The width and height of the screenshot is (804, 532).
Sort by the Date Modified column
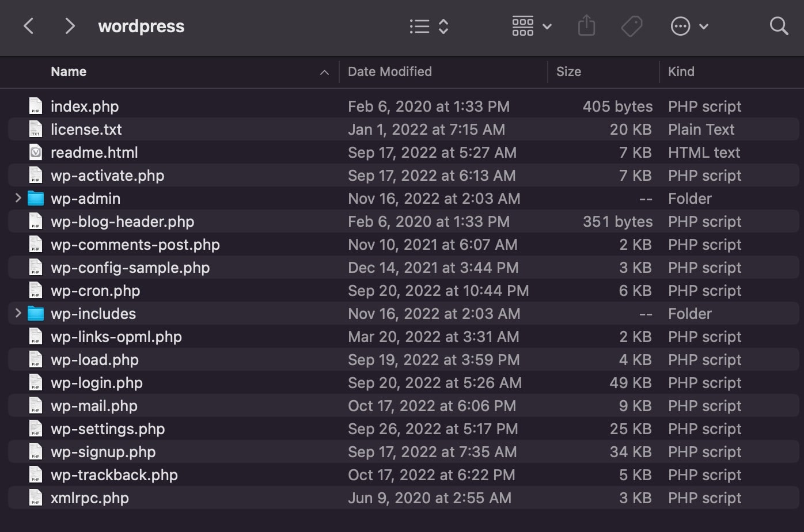point(390,71)
